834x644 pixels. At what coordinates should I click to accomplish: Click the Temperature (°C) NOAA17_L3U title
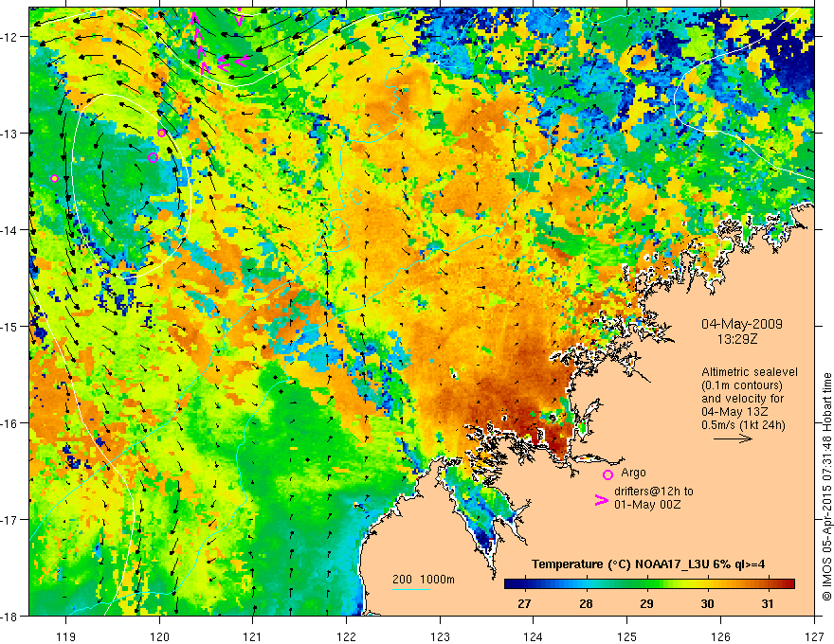click(x=648, y=564)
